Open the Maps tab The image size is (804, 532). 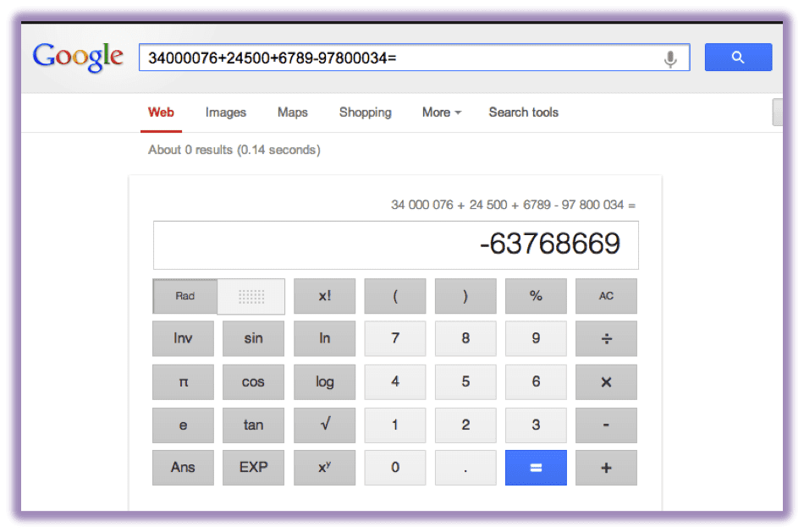(292, 112)
